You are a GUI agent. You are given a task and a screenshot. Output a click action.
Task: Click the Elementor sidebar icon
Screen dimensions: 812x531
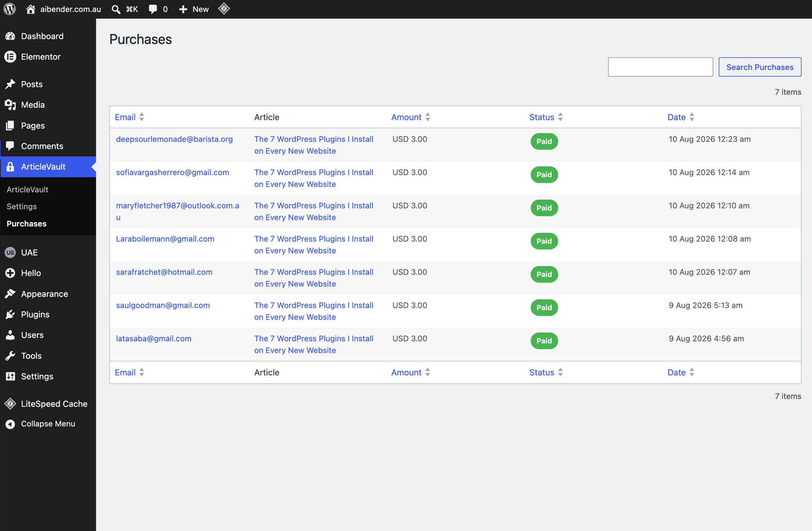click(x=10, y=57)
